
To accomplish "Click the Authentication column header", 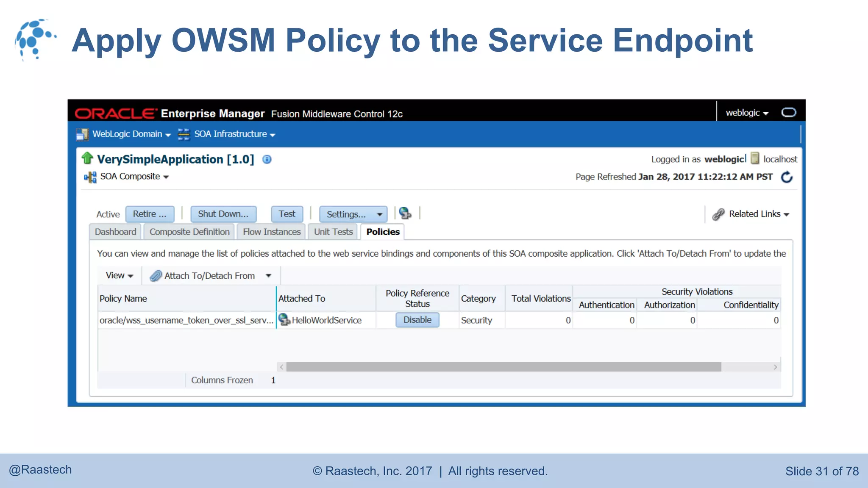I will click(x=605, y=305).
